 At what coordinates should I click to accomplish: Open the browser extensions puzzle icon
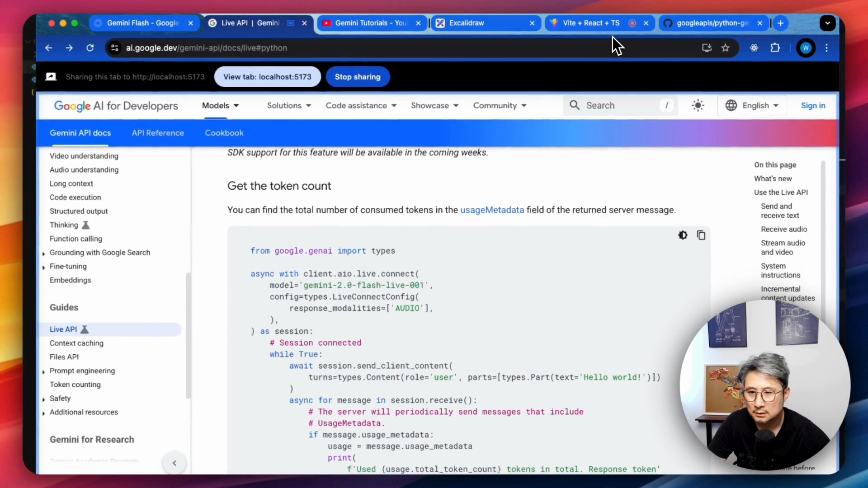(x=775, y=48)
